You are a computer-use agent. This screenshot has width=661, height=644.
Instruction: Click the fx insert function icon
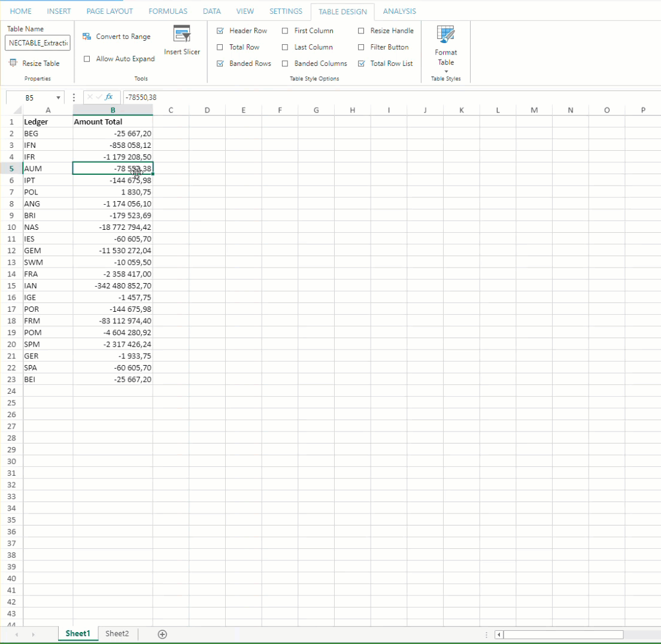point(109,97)
